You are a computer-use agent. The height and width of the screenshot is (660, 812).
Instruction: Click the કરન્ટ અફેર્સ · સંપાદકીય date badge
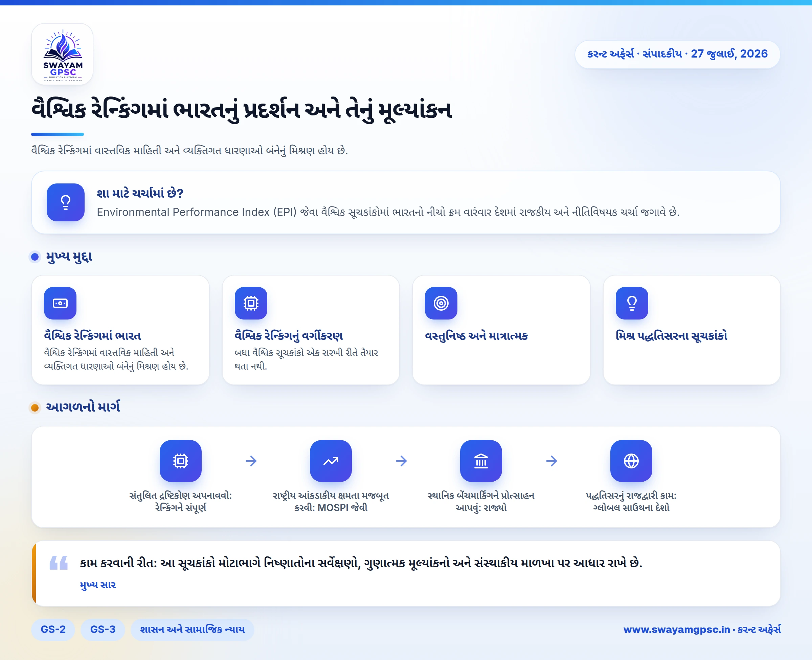[677, 54]
